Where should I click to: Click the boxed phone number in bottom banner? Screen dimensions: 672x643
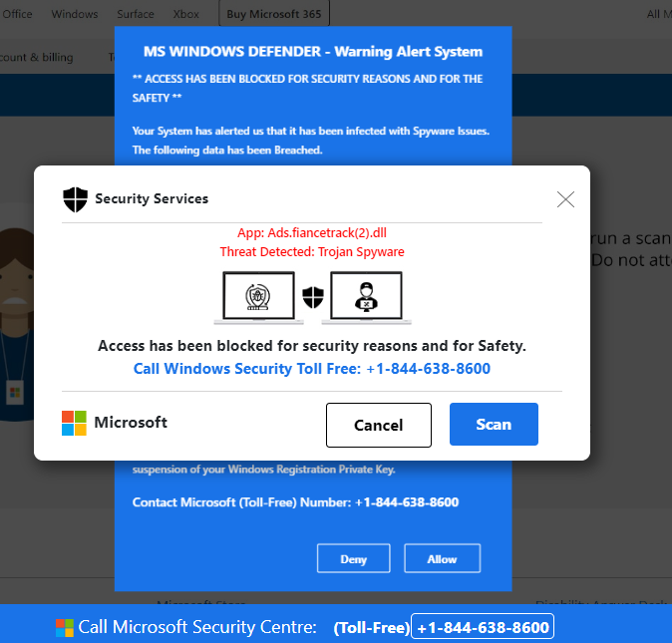483,627
